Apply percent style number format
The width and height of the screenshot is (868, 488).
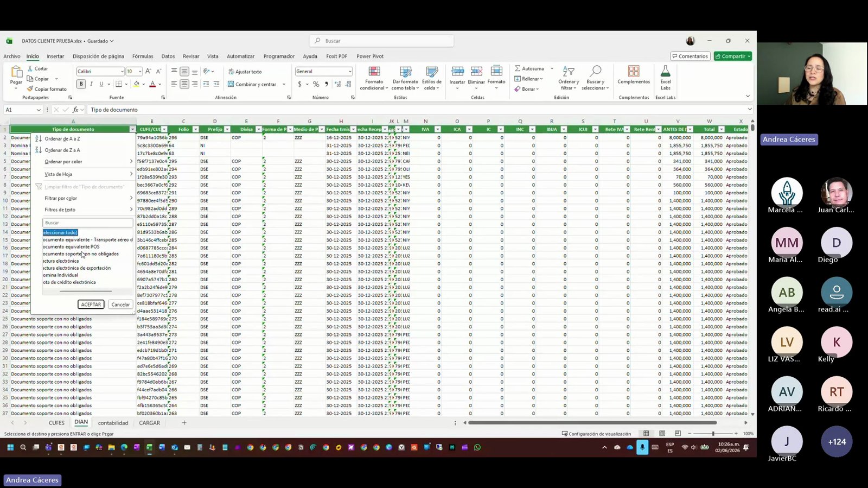316,84
